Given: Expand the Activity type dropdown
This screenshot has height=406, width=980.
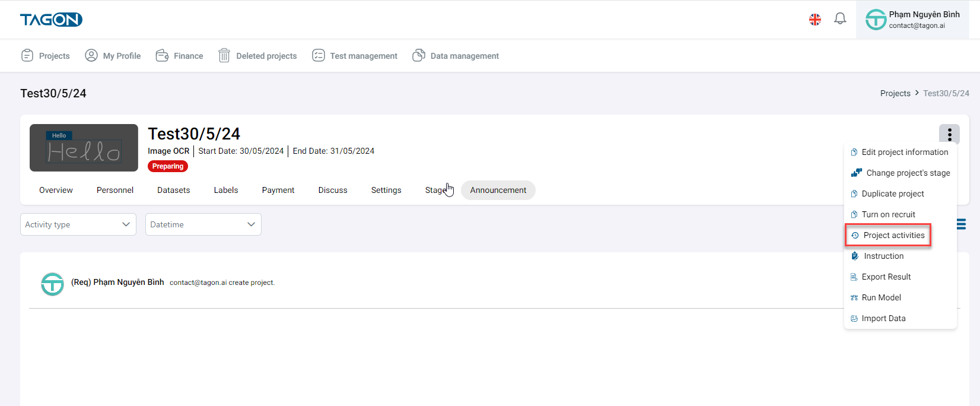Looking at the screenshot, I should [78, 224].
